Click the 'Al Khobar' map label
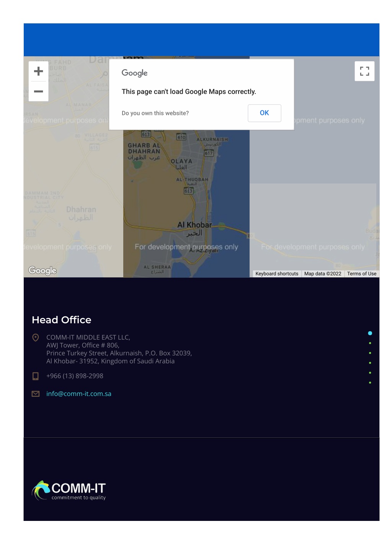Image resolution: width=392 pixels, height=555 pixels. tap(194, 229)
